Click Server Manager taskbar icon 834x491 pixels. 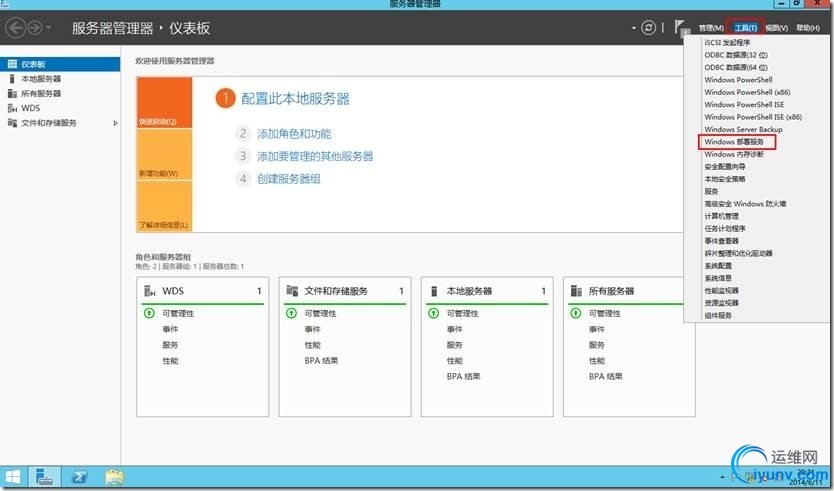44,477
